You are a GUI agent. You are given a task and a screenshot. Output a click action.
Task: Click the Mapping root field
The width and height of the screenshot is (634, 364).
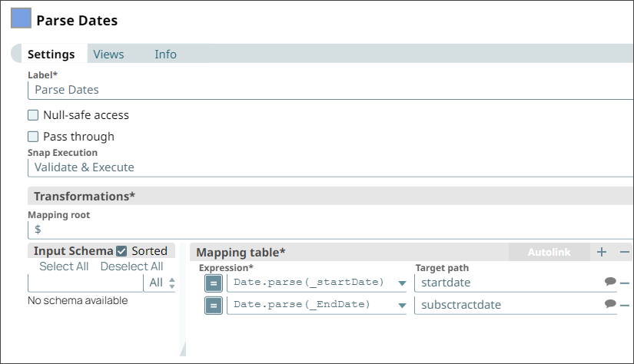(330, 230)
